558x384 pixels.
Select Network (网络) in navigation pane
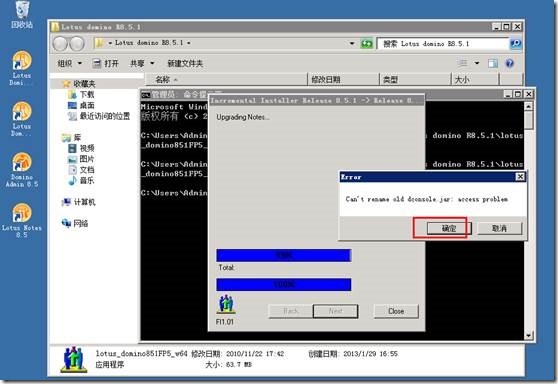tap(75, 223)
